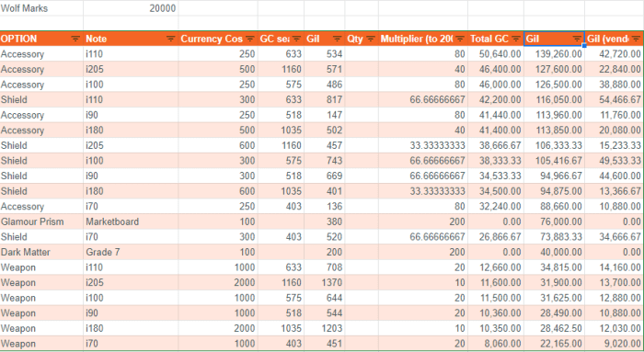Select the 12,660.00 Total GC cell
Screen dimensions: 644x352
495,267
